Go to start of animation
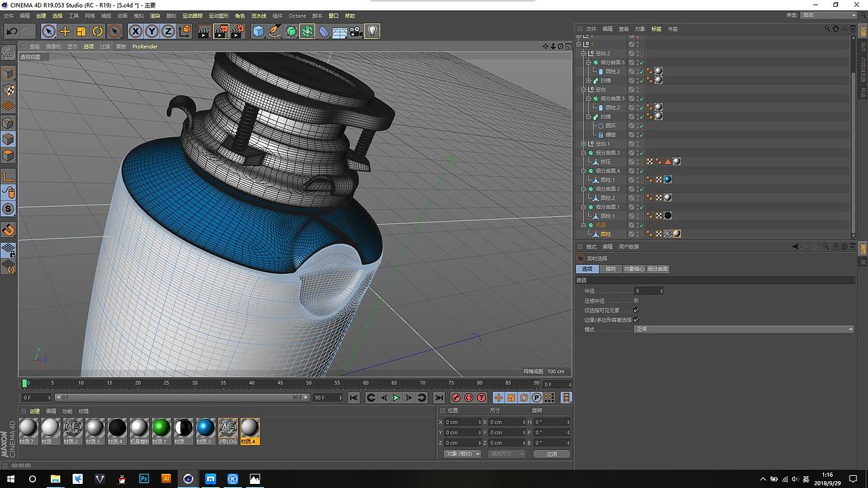Image resolution: width=868 pixels, height=488 pixels. 354,398
